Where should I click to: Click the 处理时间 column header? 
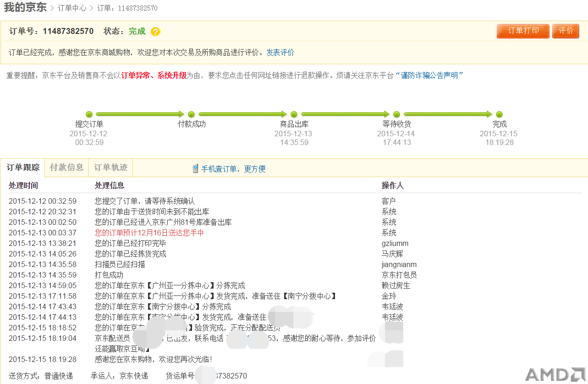[23, 185]
